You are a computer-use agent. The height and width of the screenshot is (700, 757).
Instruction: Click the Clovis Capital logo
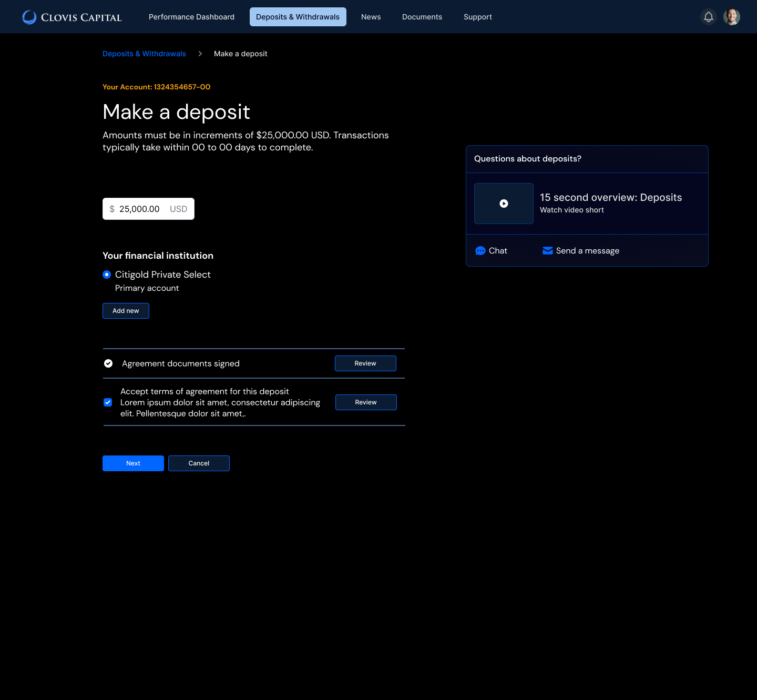(x=72, y=17)
